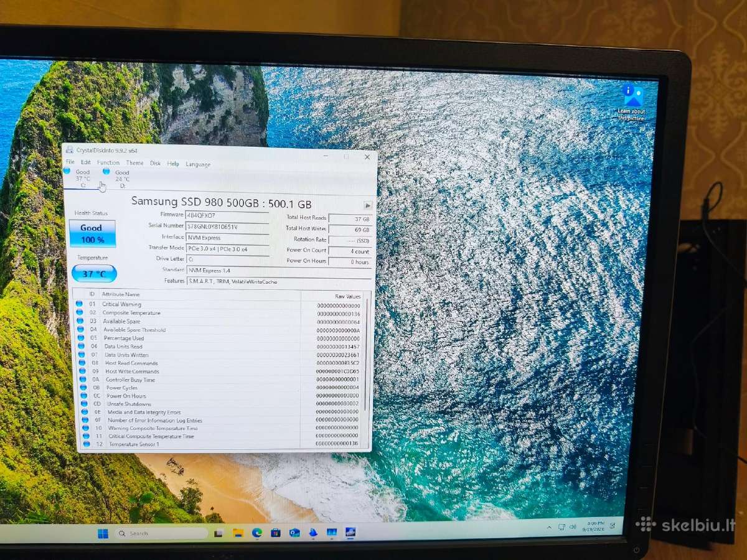Click the Rotation Rate (SSD) value

tap(350, 240)
